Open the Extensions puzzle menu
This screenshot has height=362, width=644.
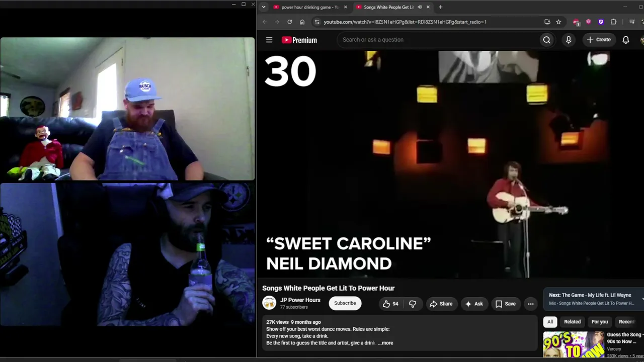click(614, 22)
